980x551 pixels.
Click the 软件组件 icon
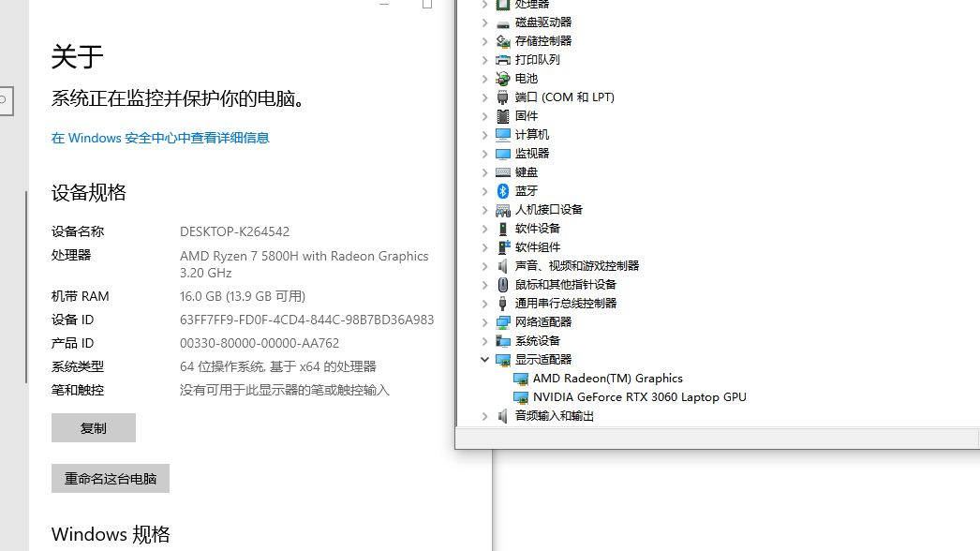(x=502, y=247)
